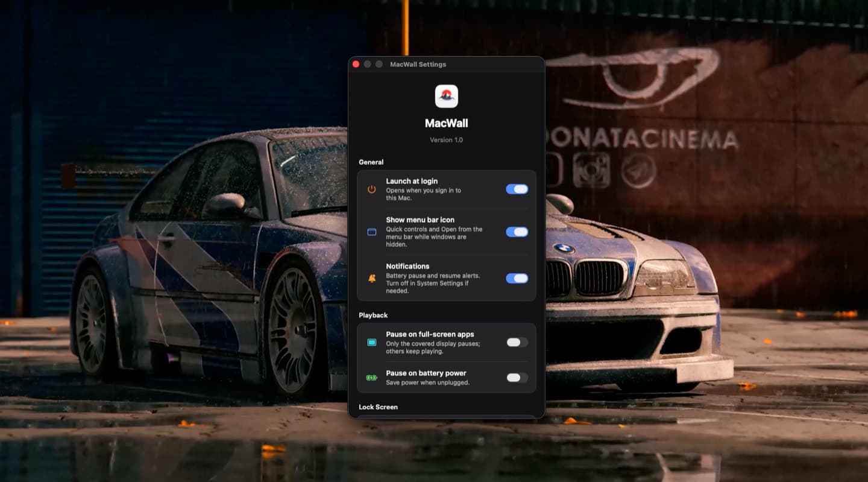Click the 'Launch at login' label

coord(412,181)
